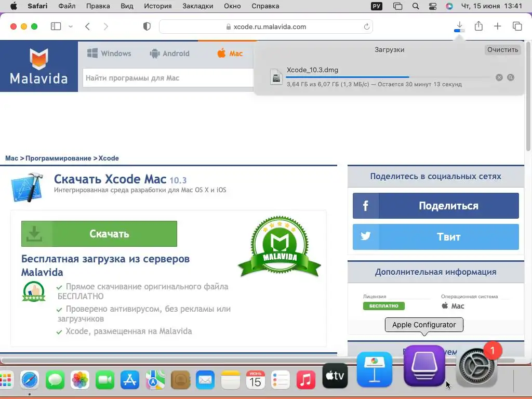
Task: Click the Xcode hammer app icon
Action: (x=27, y=187)
